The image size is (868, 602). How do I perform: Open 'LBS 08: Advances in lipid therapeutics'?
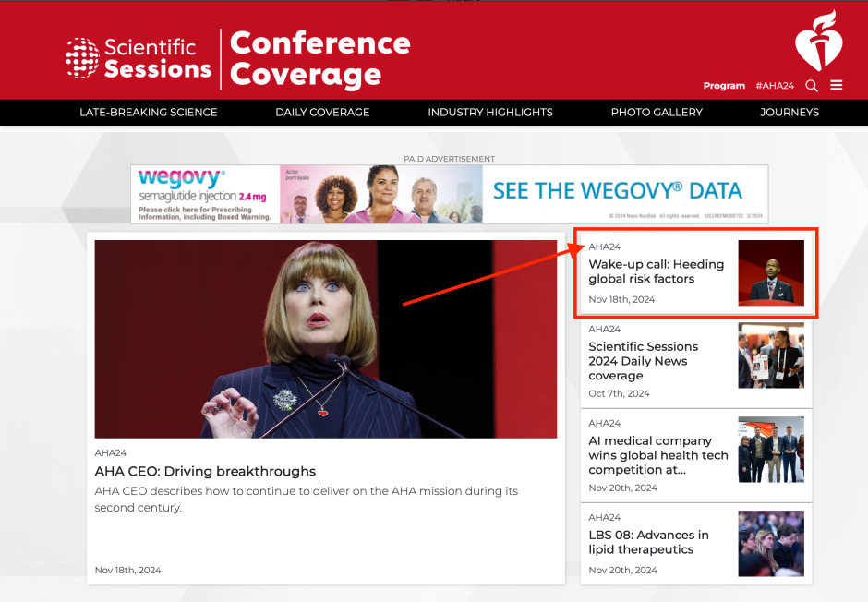648,542
